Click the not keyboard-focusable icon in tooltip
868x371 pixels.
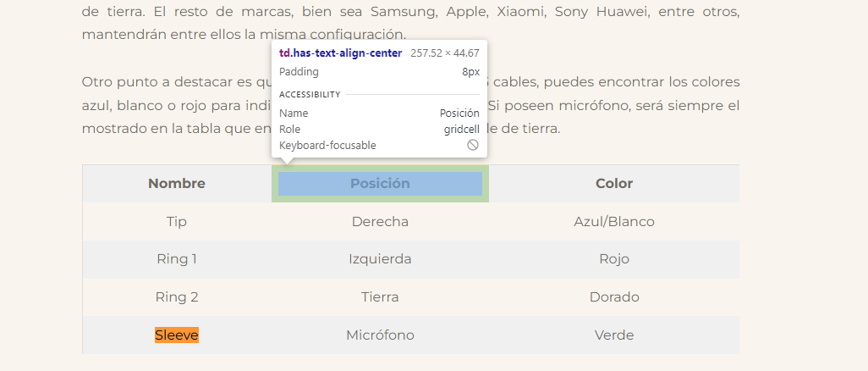[x=473, y=146]
